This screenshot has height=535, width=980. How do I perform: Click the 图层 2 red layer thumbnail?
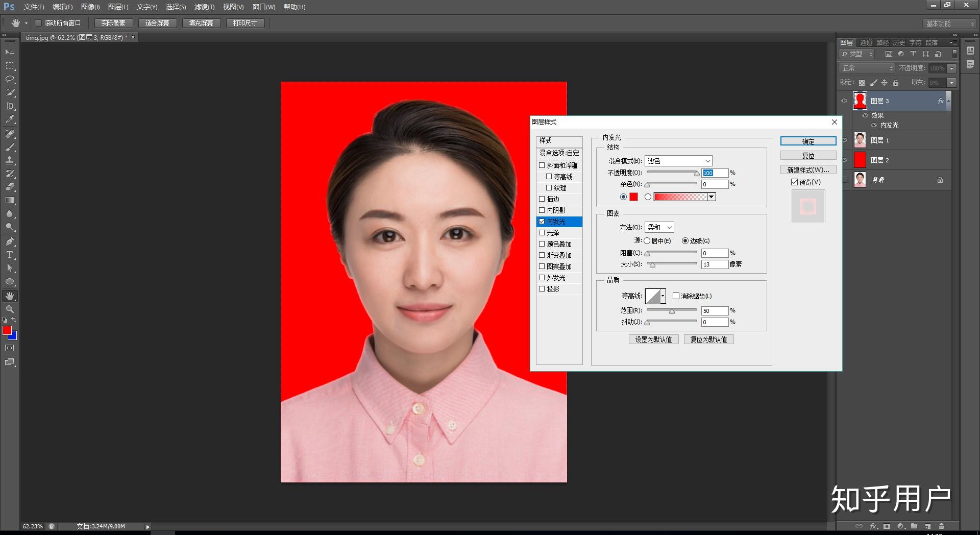tap(860, 160)
